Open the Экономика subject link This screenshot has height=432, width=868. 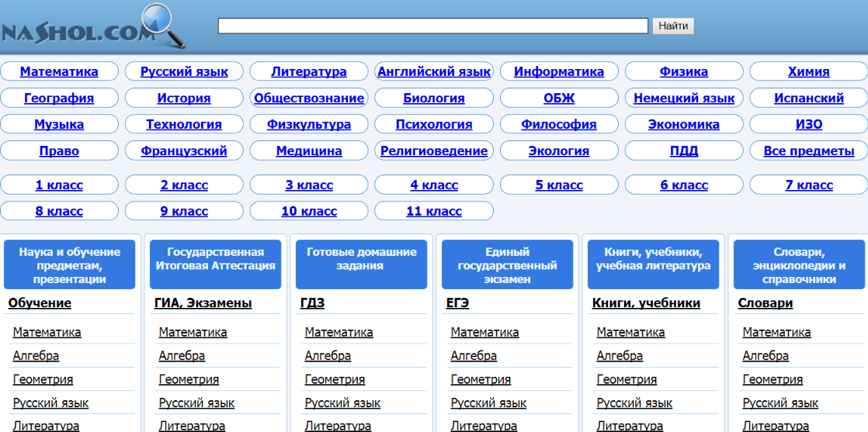tap(684, 124)
